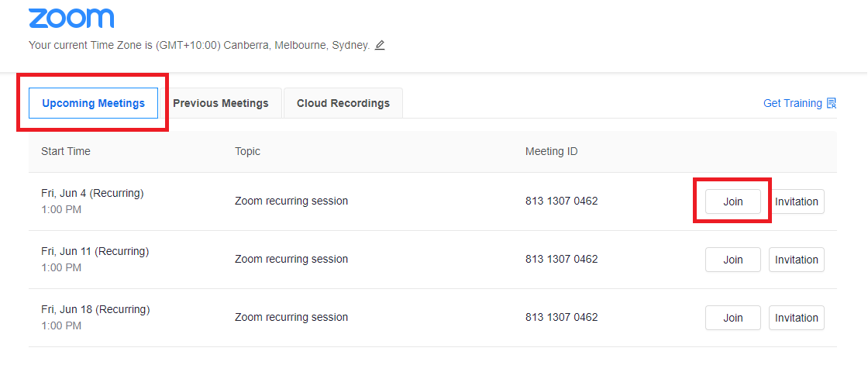
Task: Click the Zoom logo
Action: (71, 19)
